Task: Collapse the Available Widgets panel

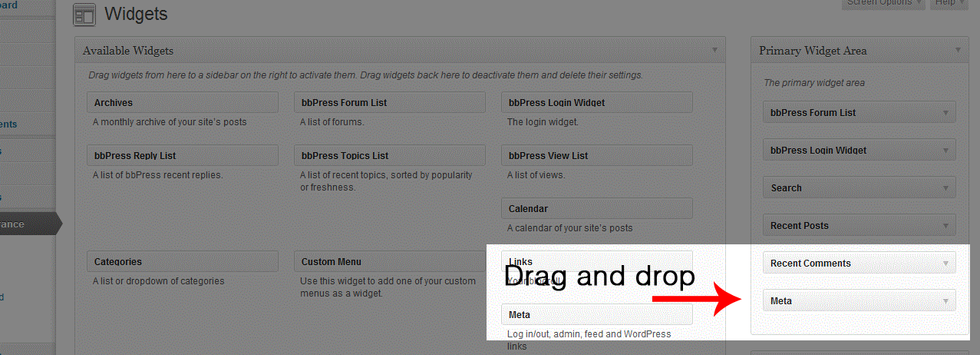Action: pyautogui.click(x=714, y=51)
